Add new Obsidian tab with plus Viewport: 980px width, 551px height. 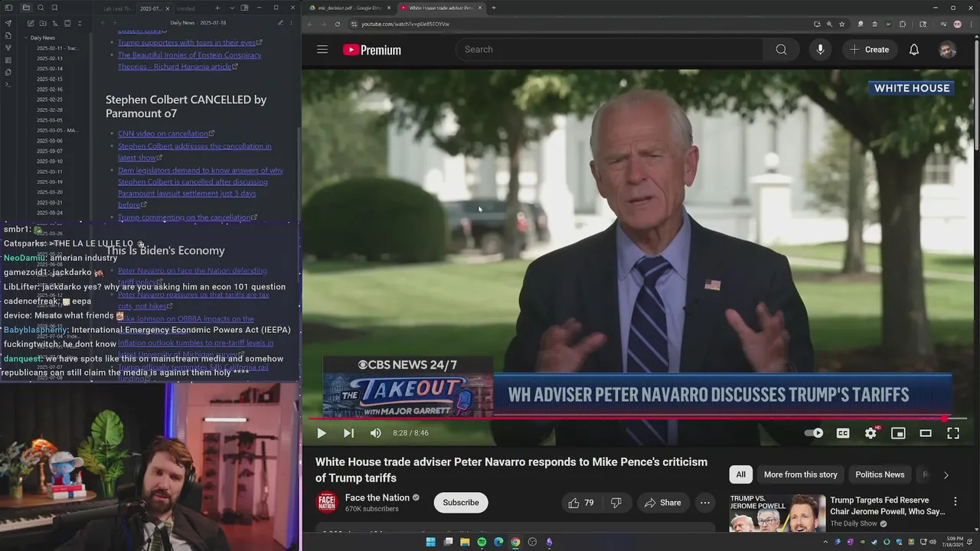[x=217, y=8]
